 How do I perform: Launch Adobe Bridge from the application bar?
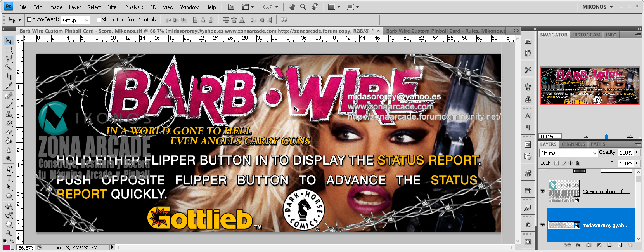coord(231,7)
